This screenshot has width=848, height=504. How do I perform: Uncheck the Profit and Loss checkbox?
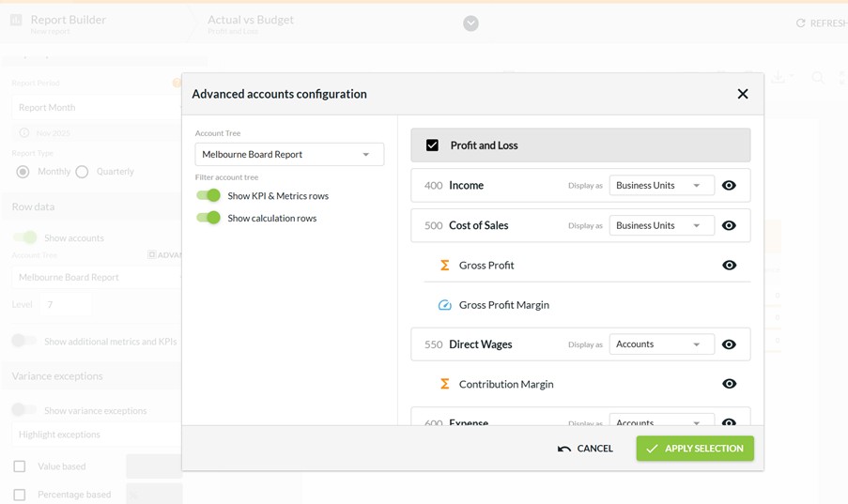coord(432,145)
